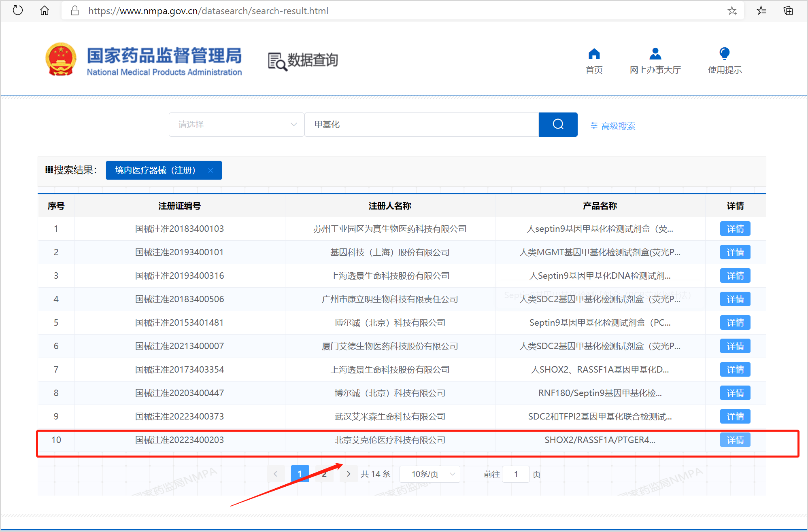Open 详情 for 基因科技（上海） row
This screenshot has width=808, height=532.
(x=735, y=252)
